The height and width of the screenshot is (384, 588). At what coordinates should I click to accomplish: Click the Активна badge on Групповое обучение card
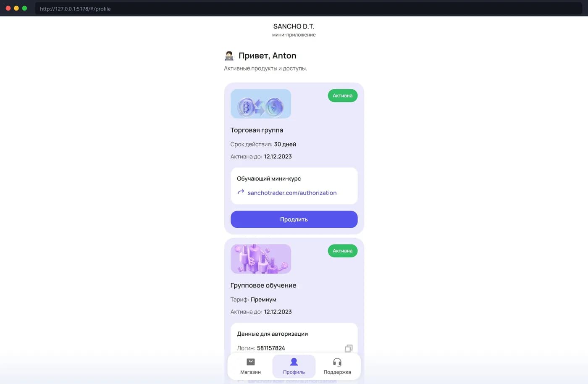coord(343,251)
